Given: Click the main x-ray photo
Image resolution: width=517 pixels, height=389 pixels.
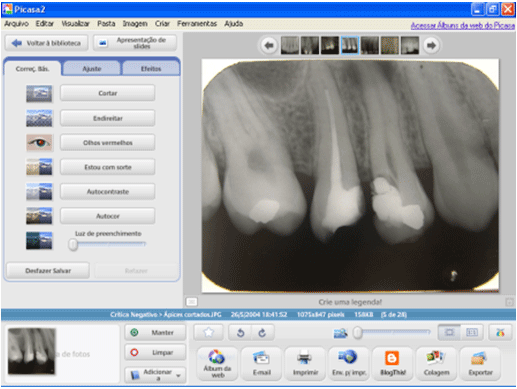Looking at the screenshot, I should (x=350, y=176).
